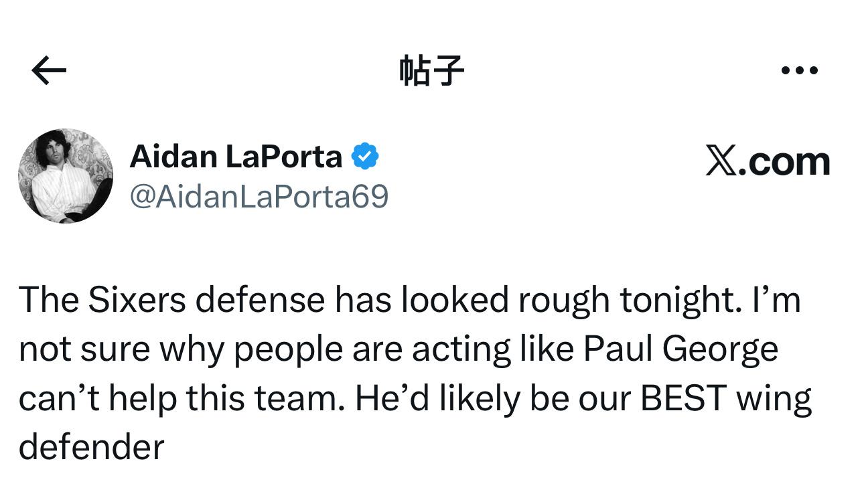Click the circular avatar showing Jim Morrison
Screen dimensions: 864x504
(66, 175)
